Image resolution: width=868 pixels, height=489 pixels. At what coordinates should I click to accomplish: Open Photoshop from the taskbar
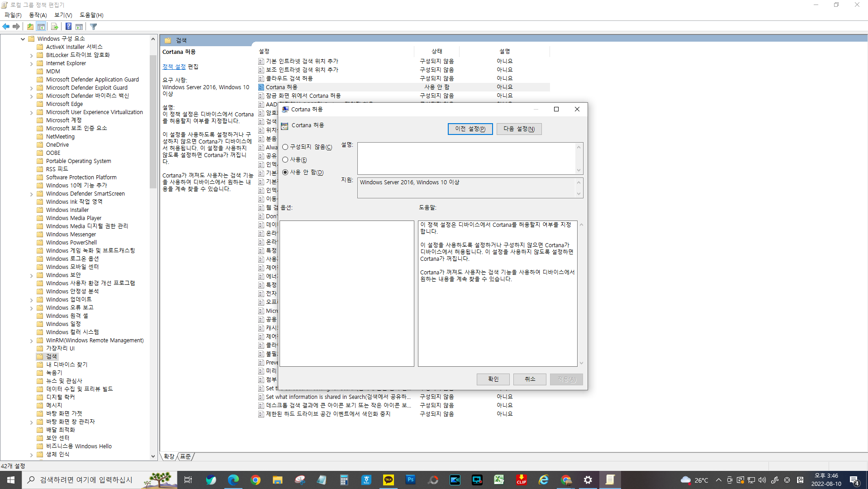411,480
